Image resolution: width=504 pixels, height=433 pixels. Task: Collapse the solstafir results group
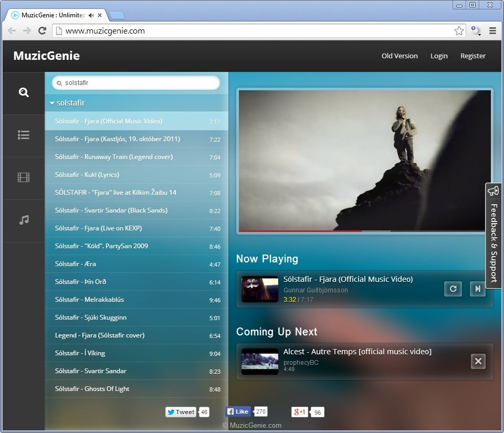tap(52, 103)
